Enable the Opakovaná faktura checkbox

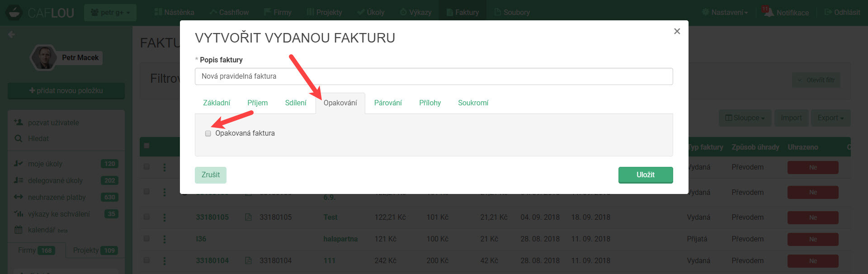[x=208, y=133]
